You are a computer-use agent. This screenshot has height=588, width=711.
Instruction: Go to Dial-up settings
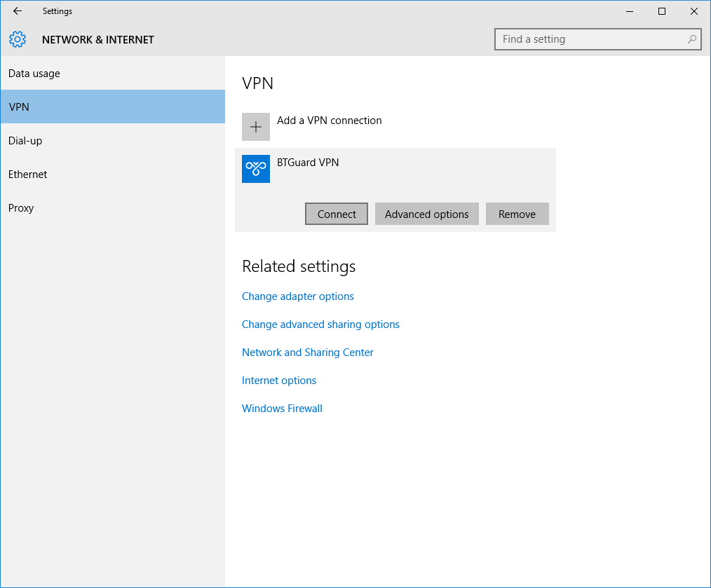click(25, 141)
